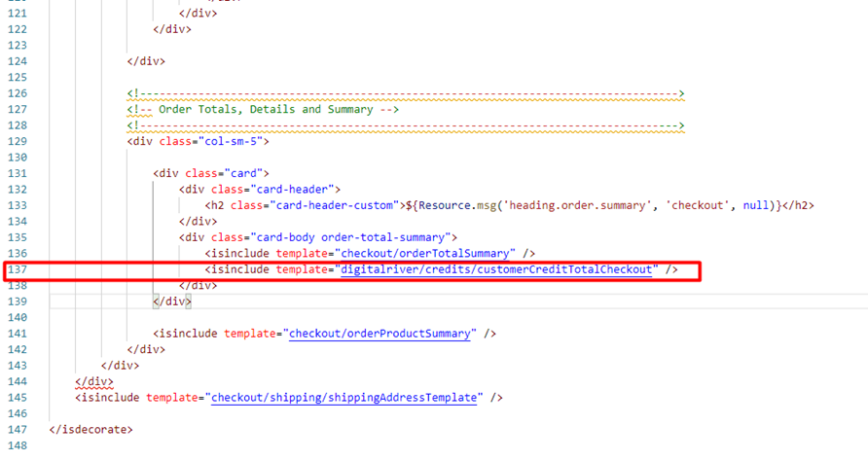
Task: Click line number 137 in the gutter
Action: pyautogui.click(x=19, y=269)
